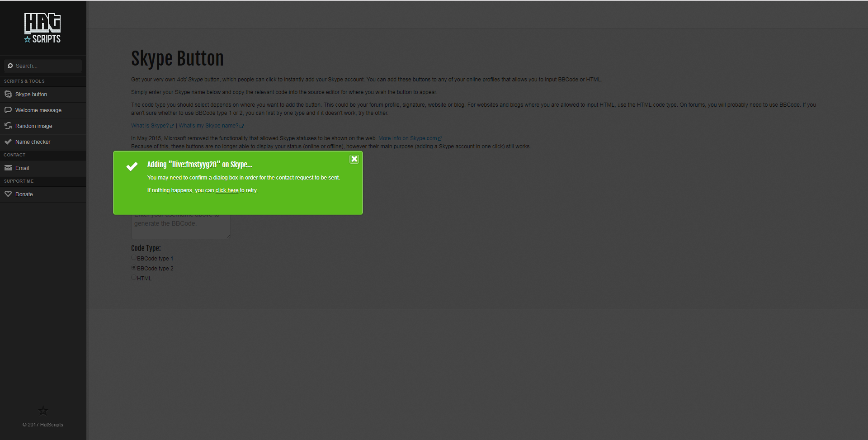Screen dimensions: 868x440
Task: Click the checkmark icon for Name checker
Action: pyautogui.click(x=8, y=142)
